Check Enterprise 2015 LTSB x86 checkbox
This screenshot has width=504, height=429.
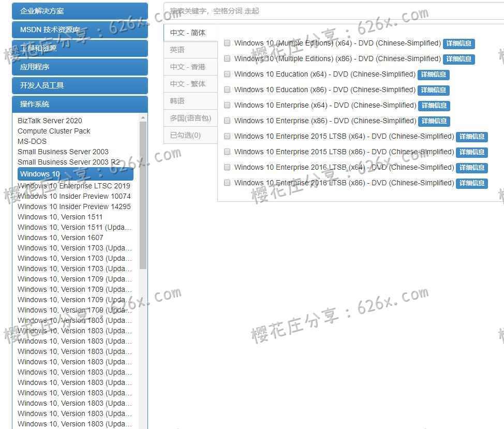(x=227, y=152)
